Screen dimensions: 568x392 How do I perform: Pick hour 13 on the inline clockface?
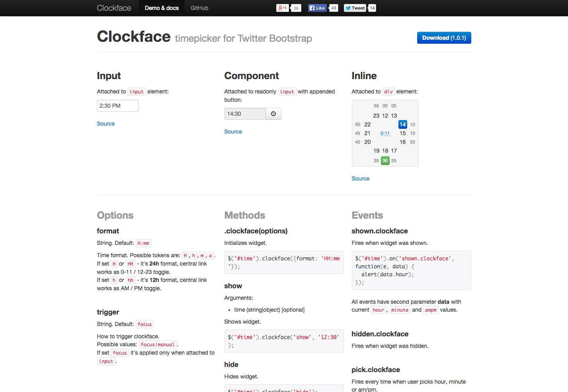pyautogui.click(x=394, y=116)
